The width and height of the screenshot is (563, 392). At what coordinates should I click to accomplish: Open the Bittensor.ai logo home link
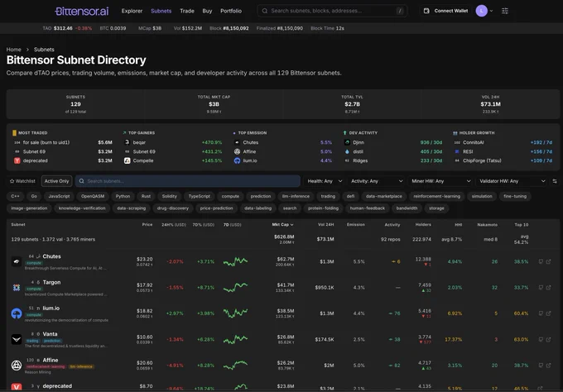point(81,11)
